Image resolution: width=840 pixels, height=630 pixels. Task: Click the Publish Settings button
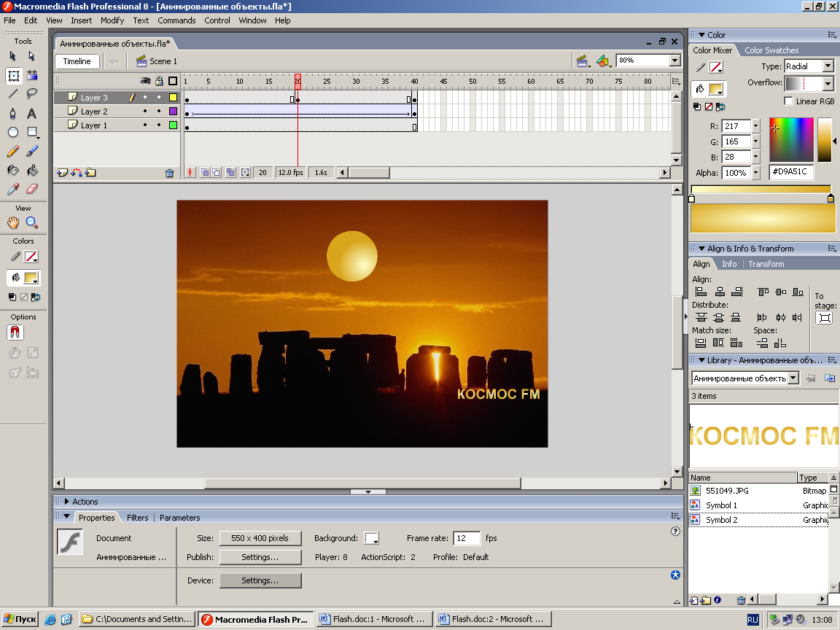pyautogui.click(x=260, y=557)
